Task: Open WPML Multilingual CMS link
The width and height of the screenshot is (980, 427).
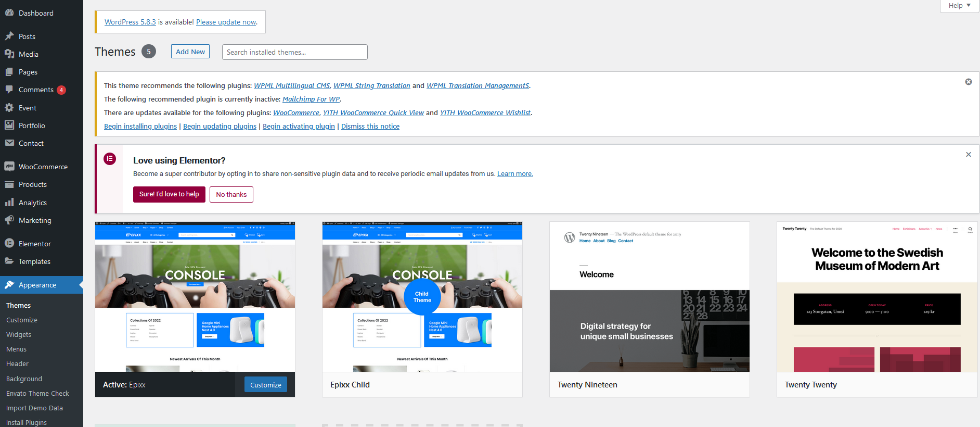Action: pyautogui.click(x=292, y=85)
